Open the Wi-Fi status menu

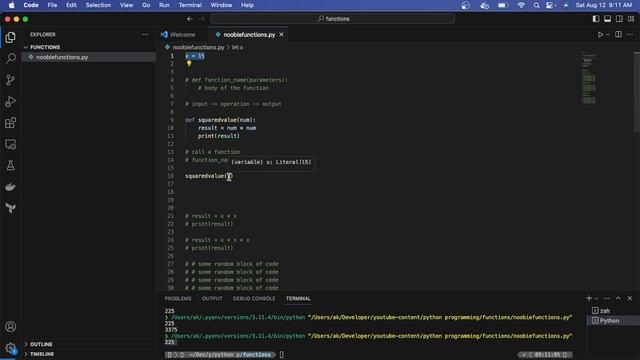(521, 5)
